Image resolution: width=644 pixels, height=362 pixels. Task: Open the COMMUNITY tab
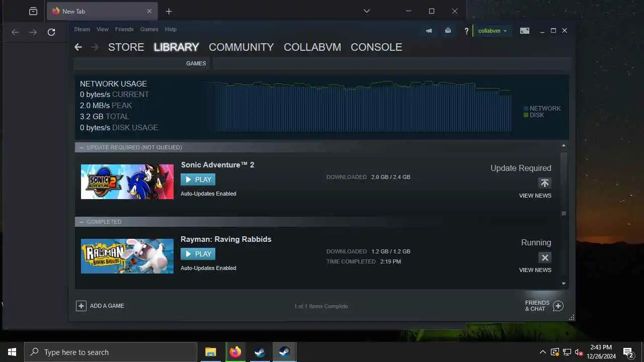point(242,47)
